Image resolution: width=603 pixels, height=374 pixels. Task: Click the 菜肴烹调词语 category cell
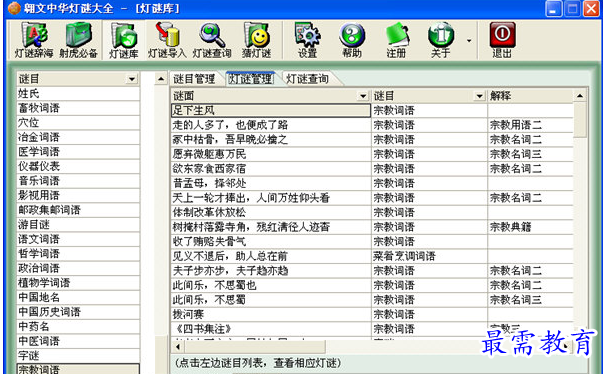(x=429, y=256)
